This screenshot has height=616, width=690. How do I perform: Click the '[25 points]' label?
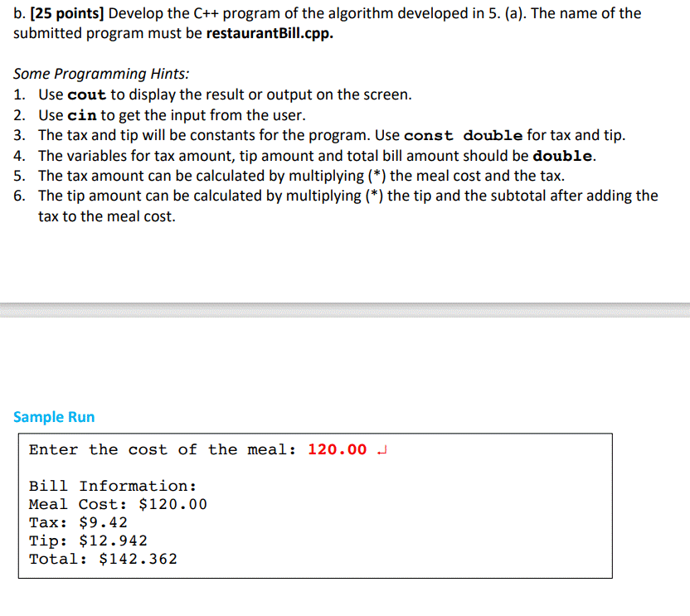coord(67,13)
